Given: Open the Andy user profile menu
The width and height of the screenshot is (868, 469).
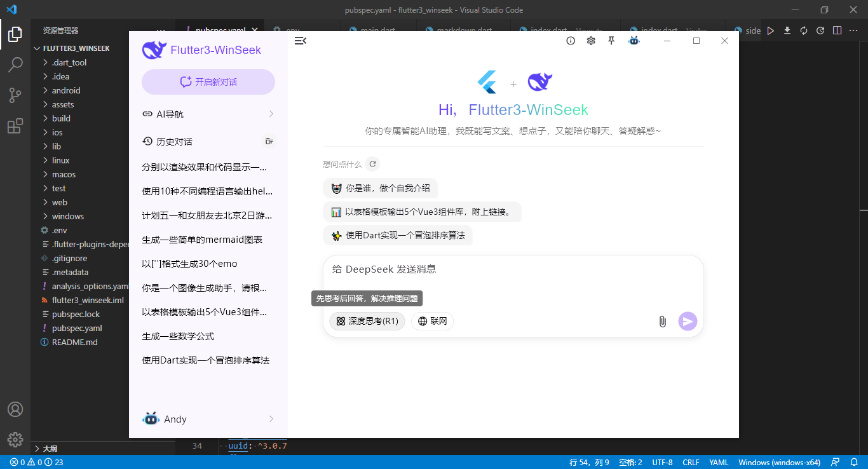Looking at the screenshot, I should (208, 419).
